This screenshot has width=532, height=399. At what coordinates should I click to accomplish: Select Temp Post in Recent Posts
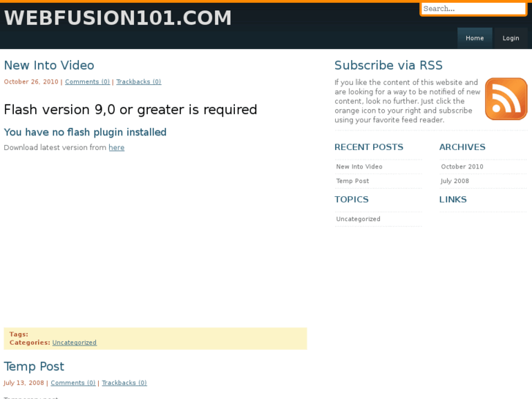coord(352,181)
